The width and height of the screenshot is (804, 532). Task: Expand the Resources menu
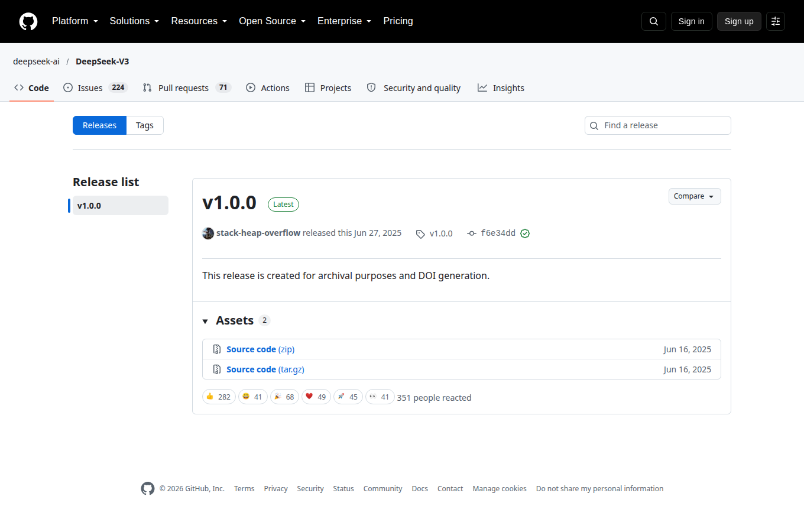click(x=199, y=21)
